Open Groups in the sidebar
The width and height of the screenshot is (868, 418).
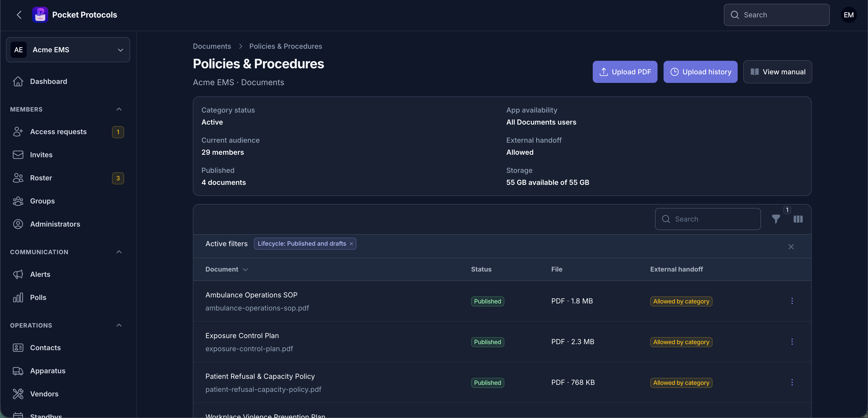(x=68, y=201)
